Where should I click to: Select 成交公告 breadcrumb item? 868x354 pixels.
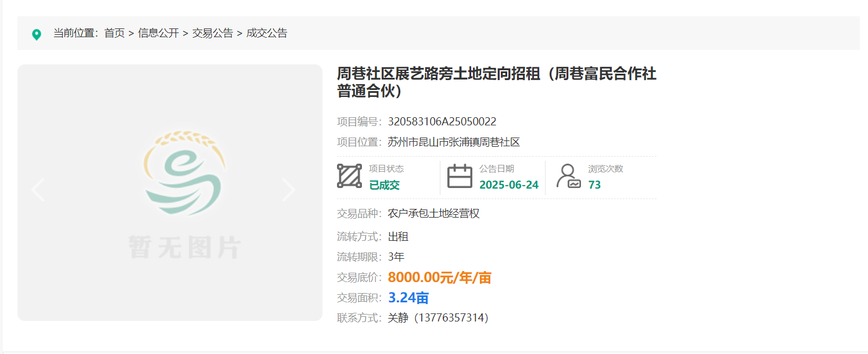pos(267,34)
